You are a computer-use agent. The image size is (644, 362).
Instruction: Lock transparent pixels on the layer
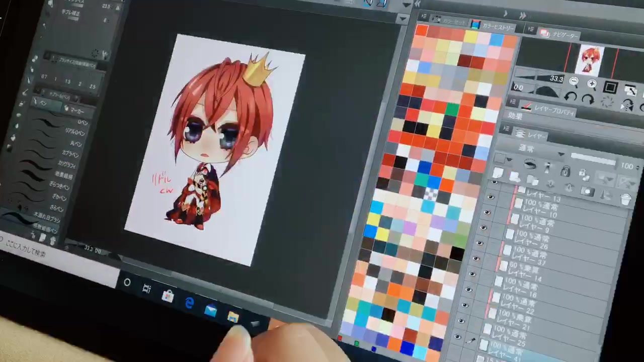pyautogui.click(x=583, y=175)
